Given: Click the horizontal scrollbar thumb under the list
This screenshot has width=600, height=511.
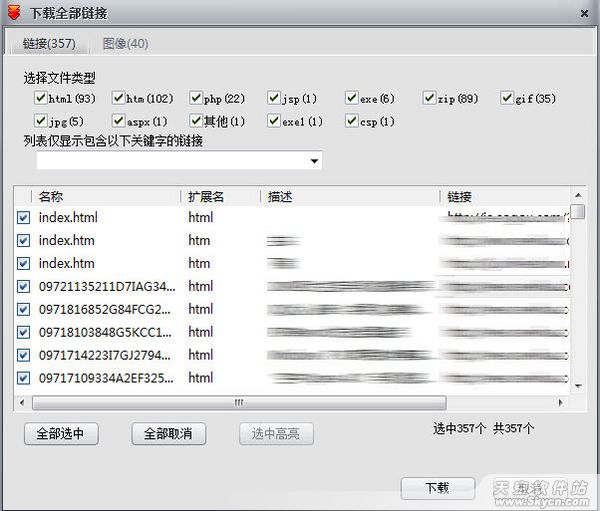Looking at the screenshot, I should (238, 403).
